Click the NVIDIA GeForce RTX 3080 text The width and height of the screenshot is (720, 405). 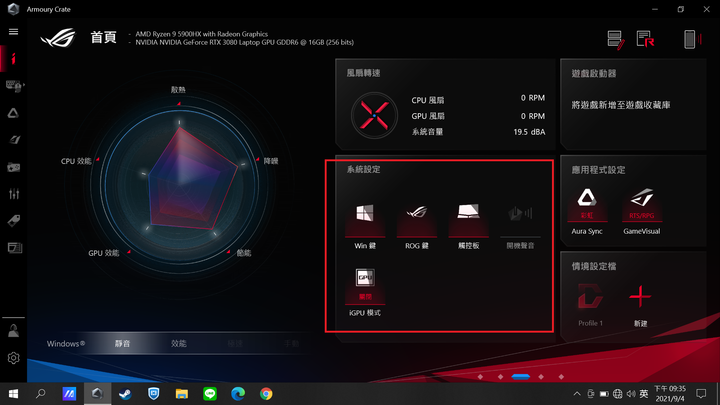tap(244, 42)
